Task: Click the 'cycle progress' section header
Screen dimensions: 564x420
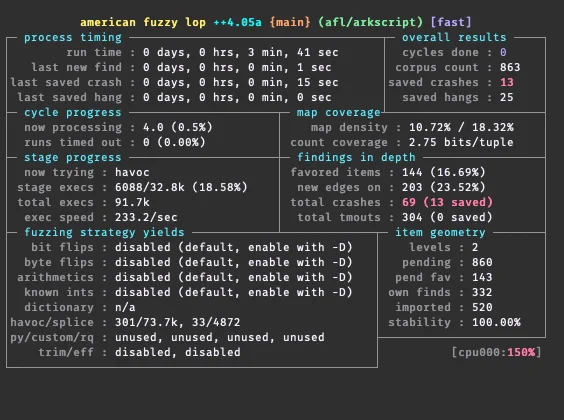Action: pyautogui.click(x=73, y=113)
